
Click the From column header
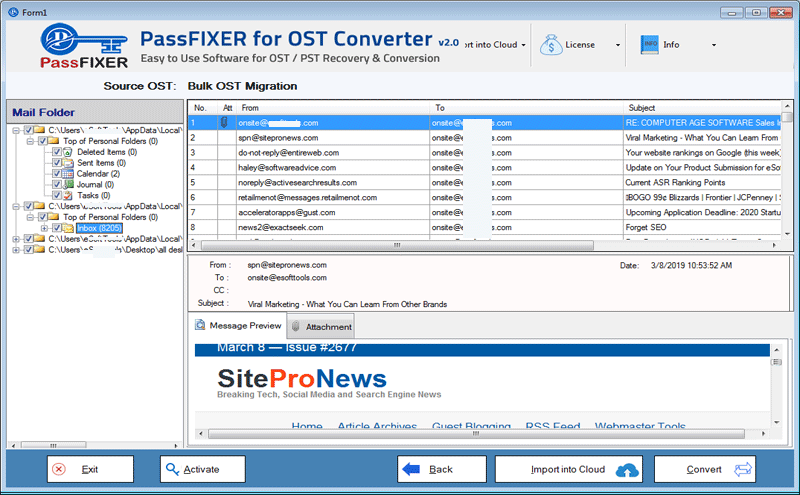[334, 108]
